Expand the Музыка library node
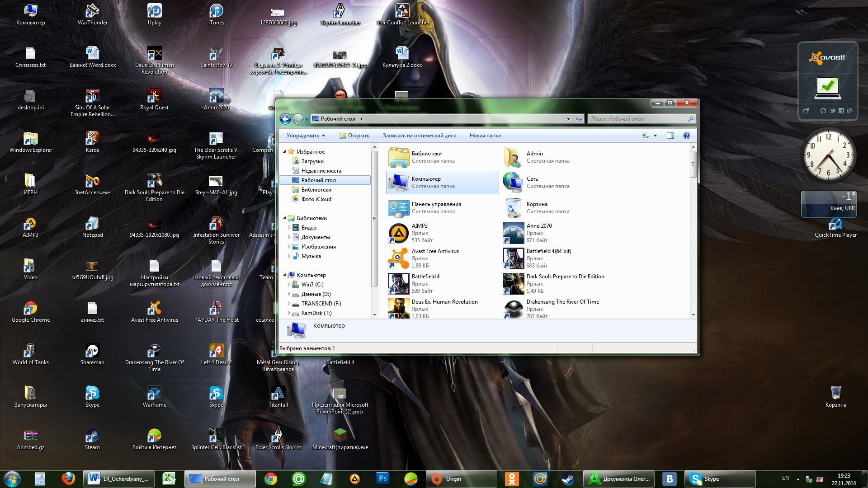The width and height of the screenshot is (868, 488). point(289,256)
